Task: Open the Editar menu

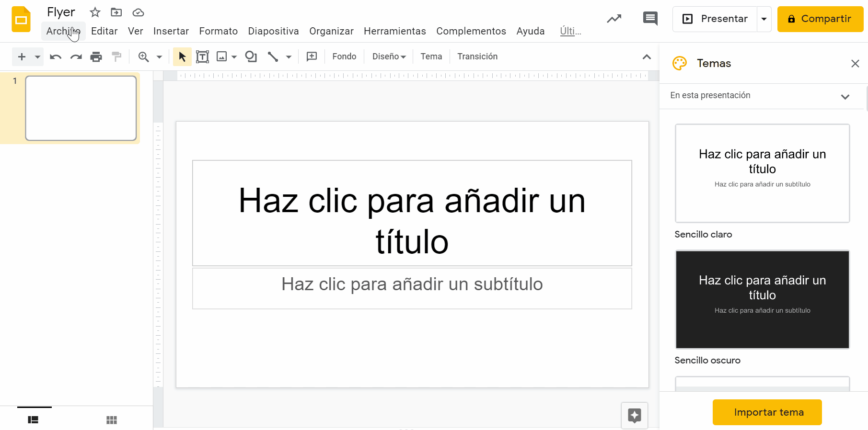Action: tap(104, 31)
